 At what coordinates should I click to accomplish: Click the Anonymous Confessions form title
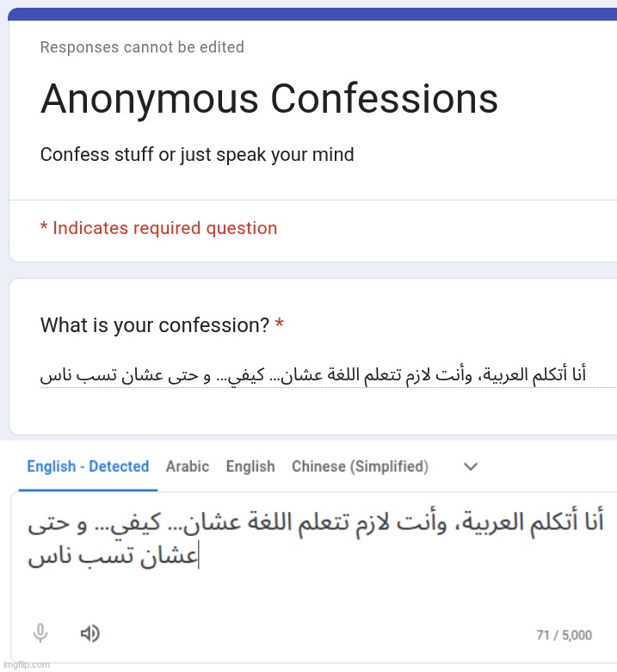point(269,99)
